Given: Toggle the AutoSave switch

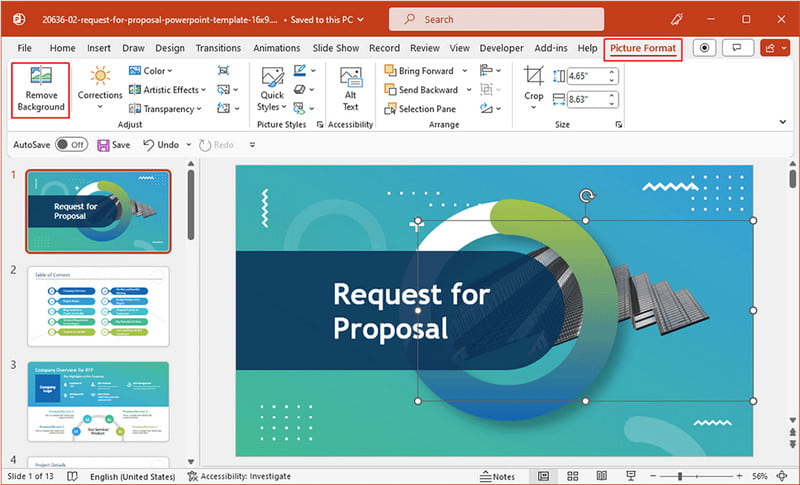Looking at the screenshot, I should click(70, 145).
